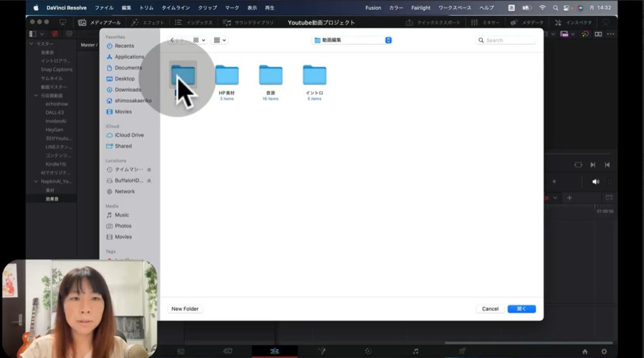Click the volume speaker icon
This screenshot has height=358, width=644.
(x=595, y=181)
